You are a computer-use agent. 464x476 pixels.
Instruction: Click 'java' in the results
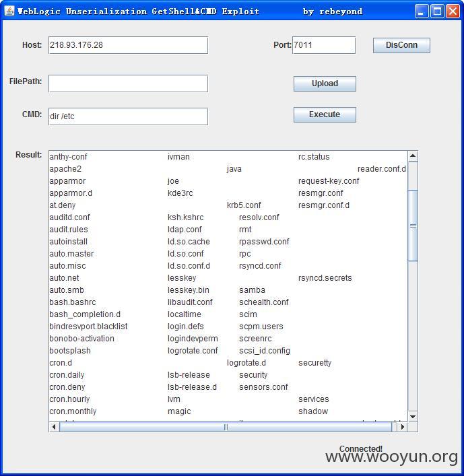[x=234, y=169]
